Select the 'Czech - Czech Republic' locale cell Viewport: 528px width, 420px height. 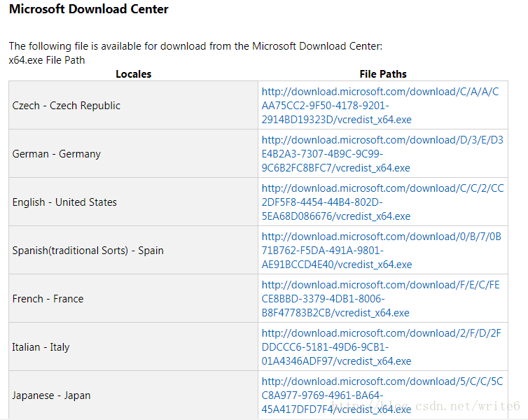click(133, 105)
